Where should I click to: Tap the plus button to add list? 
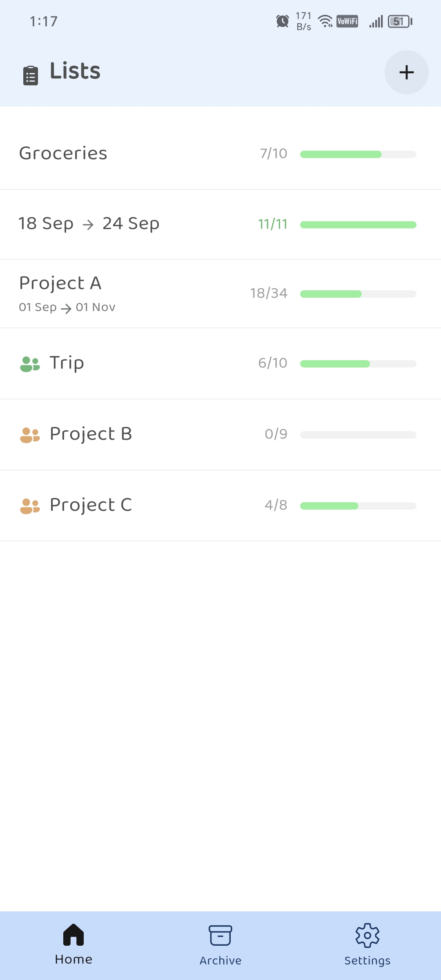406,72
